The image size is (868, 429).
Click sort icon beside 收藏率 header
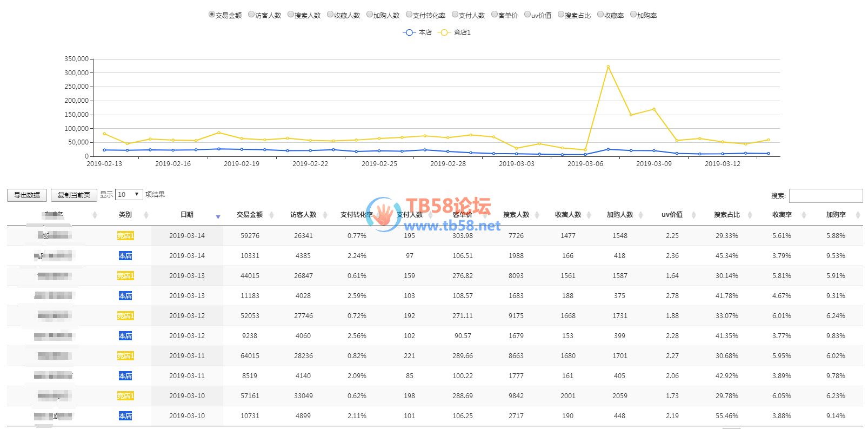804,215
